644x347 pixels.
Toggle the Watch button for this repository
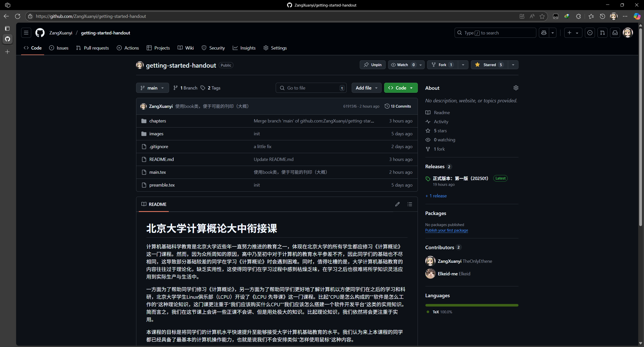(x=403, y=65)
